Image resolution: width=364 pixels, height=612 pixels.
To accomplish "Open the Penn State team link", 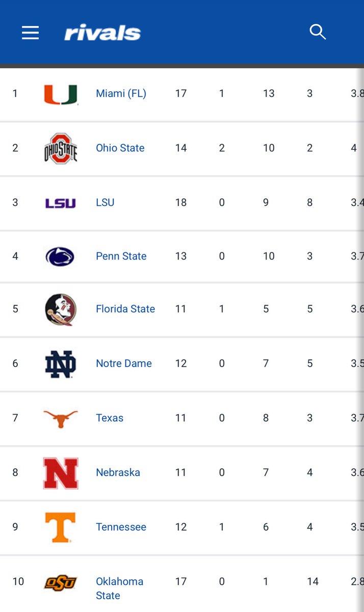I will pyautogui.click(x=121, y=256).
